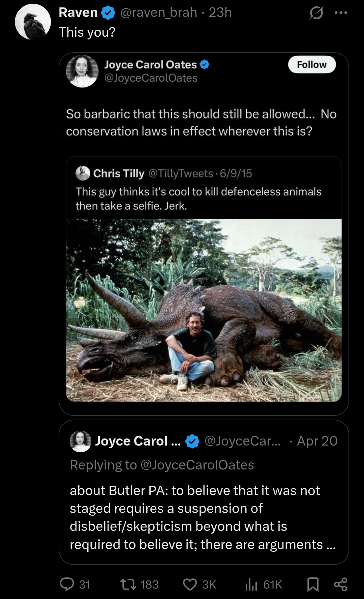Screen dimensions: 364x599
Task: Click Joyce Carol Oates verified badge
Action: point(205,64)
